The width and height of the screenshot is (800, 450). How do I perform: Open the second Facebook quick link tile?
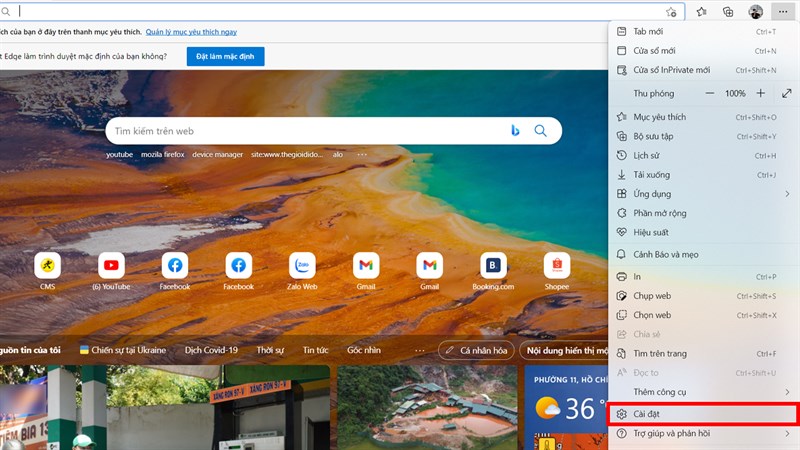click(x=238, y=271)
